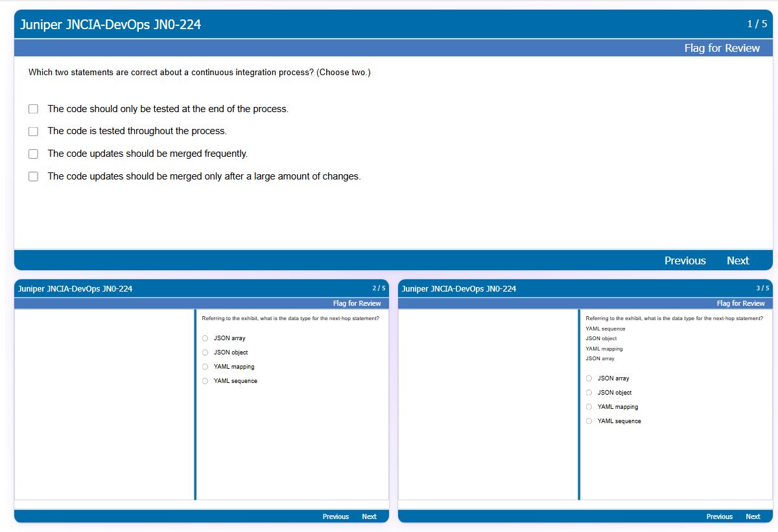
Task: Click the empty exhibit area in panel 3/5
Action: coord(488,404)
